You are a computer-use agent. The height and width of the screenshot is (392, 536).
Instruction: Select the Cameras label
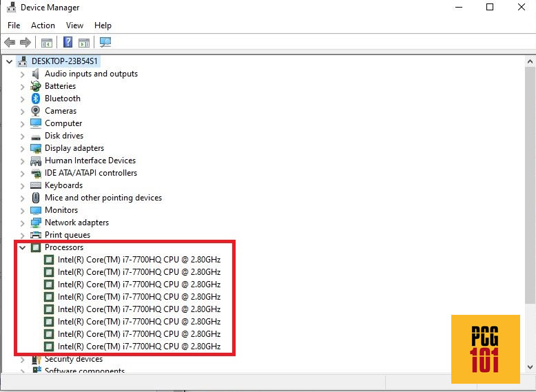pyautogui.click(x=61, y=111)
